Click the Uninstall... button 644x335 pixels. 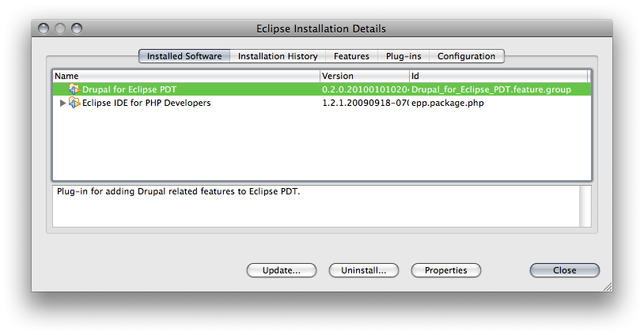coord(363,270)
